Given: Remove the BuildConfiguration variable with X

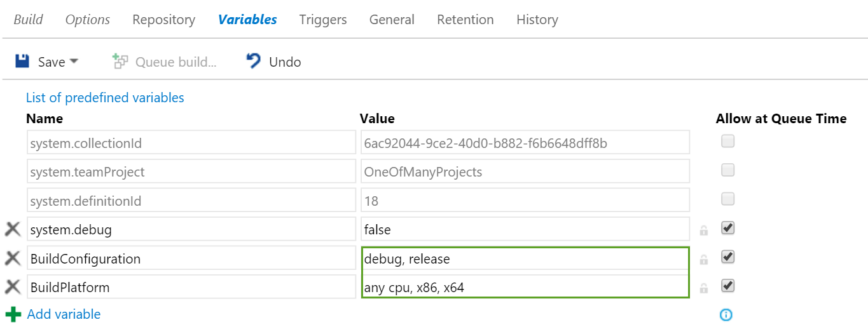Looking at the screenshot, I should click(13, 258).
